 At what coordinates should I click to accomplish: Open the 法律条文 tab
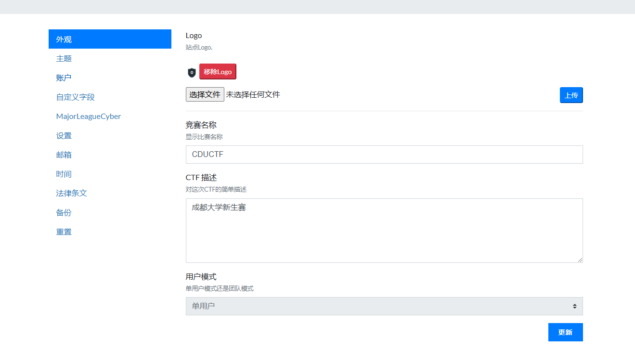pos(72,194)
